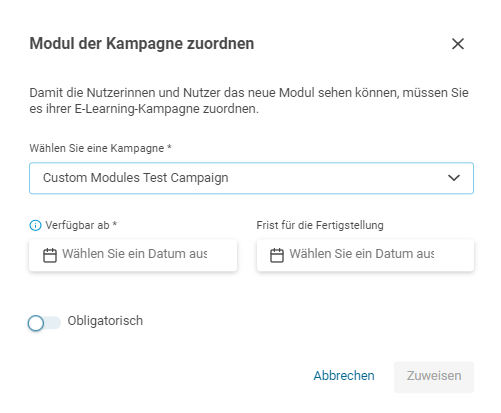Click the Verfügbar ab label
501x413 pixels.
81,225
